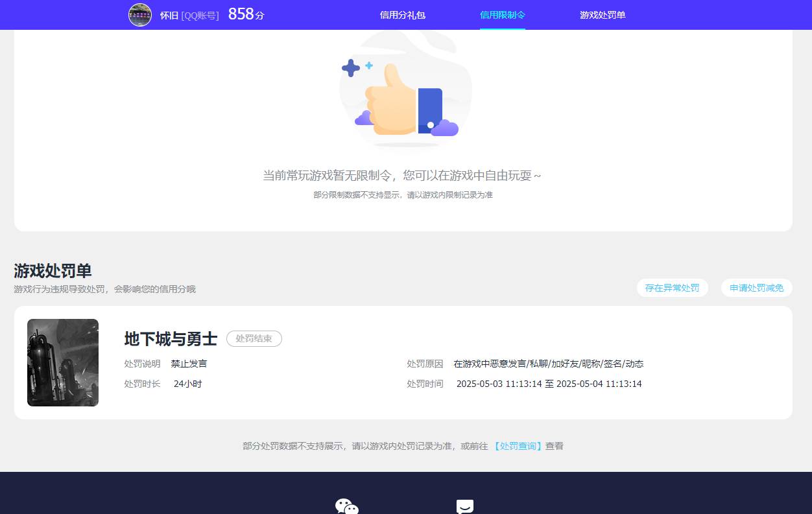Click the 申请处罚减免 button
Screen dimensions: 812x514
756,288
